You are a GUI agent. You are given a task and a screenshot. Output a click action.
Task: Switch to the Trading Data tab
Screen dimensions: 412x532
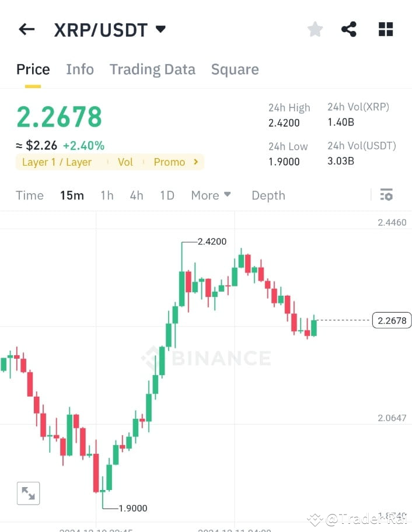(x=152, y=69)
